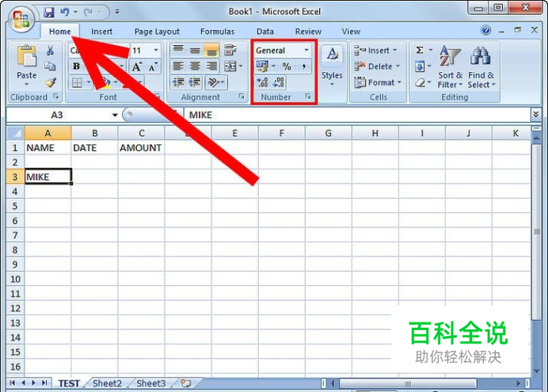Viewport: 548px width, 392px height.
Task: Click the Office button
Action: click(21, 19)
